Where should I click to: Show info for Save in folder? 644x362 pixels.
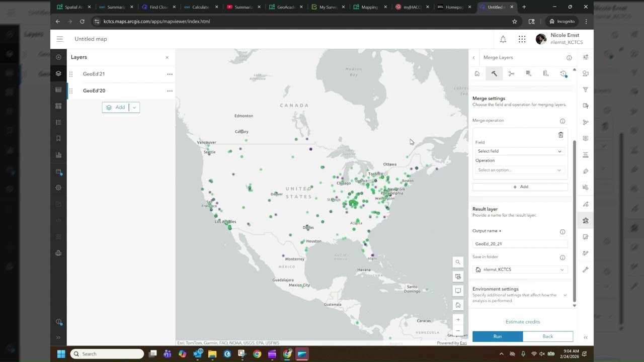point(562,258)
